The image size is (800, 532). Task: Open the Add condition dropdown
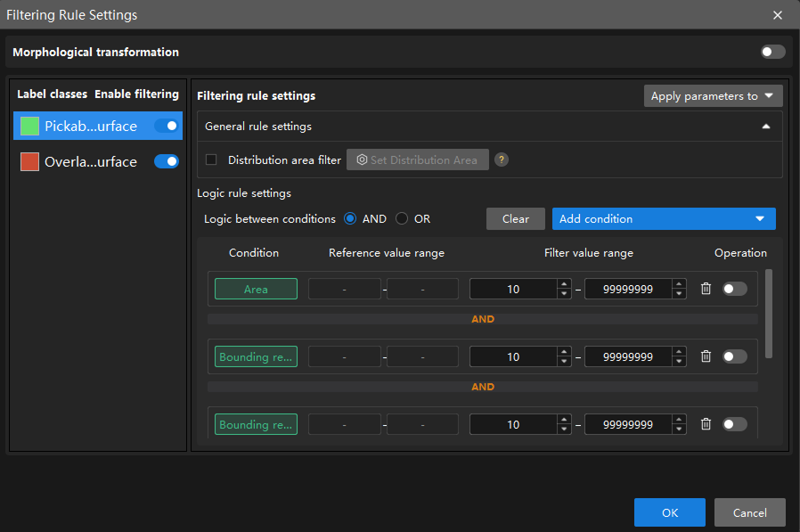(664, 218)
